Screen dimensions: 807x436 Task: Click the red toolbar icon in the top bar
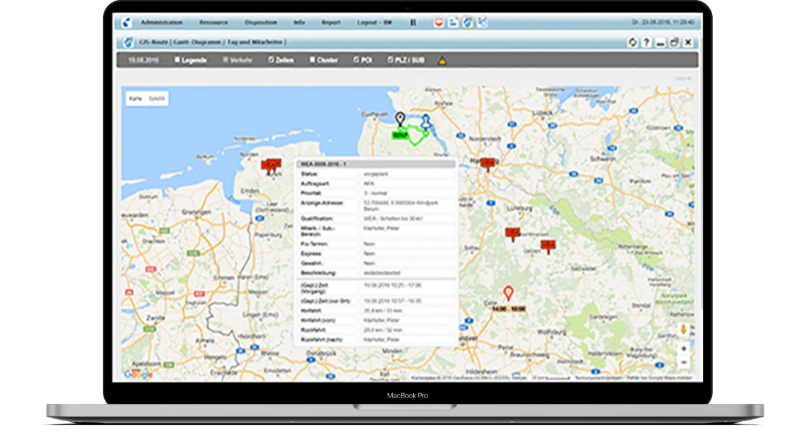coord(438,23)
